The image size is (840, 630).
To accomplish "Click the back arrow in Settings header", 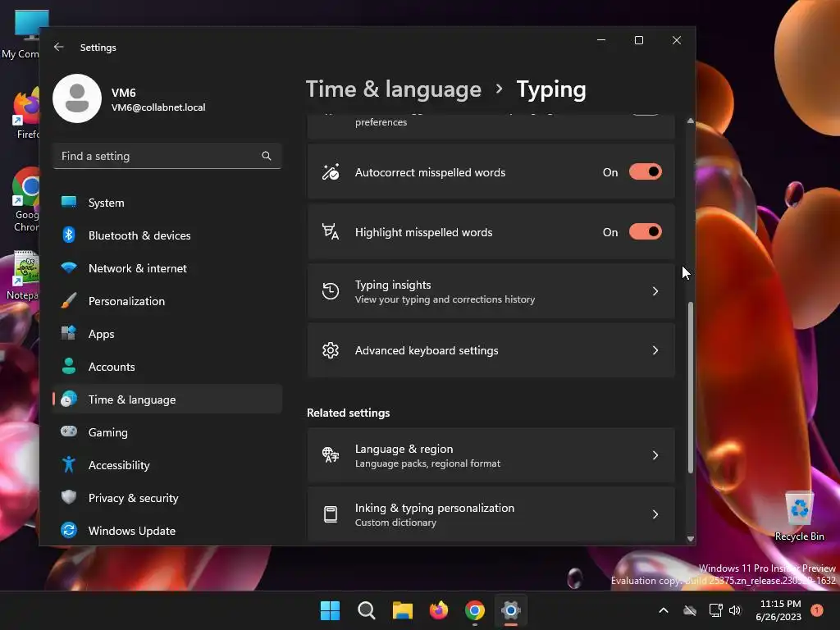I will (x=59, y=47).
